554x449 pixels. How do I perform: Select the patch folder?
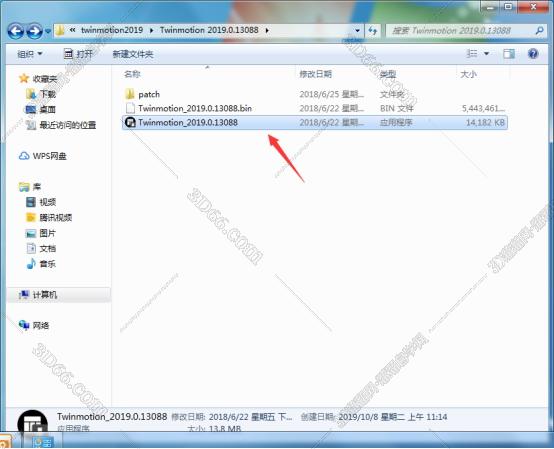[x=315, y=94]
